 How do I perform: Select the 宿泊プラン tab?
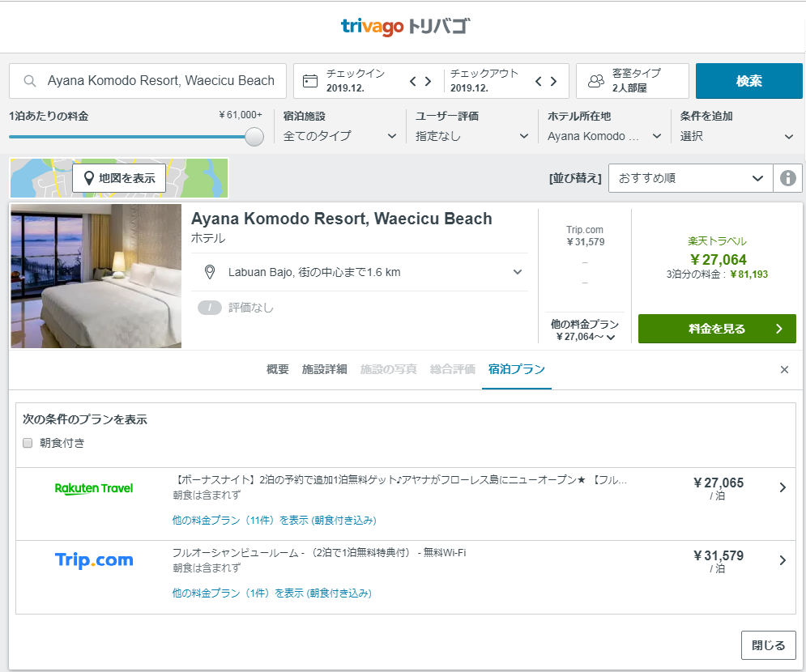click(517, 369)
